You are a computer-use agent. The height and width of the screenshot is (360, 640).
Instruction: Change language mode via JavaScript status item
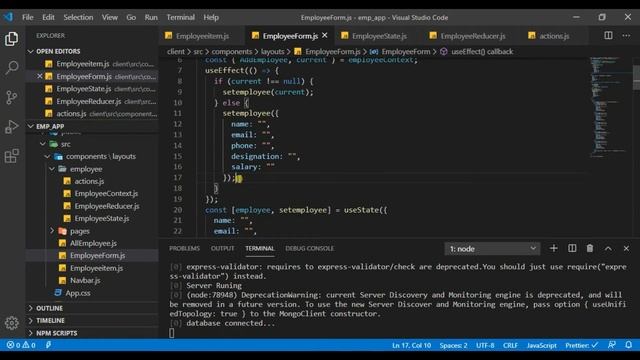tap(541, 345)
